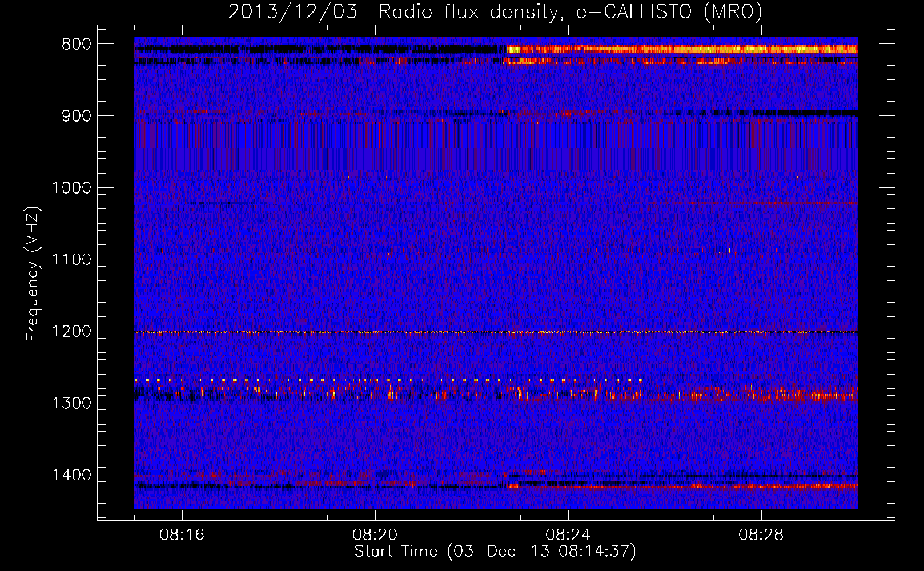Click the 800 frequency tick label
The image size is (924, 571).
click(76, 45)
